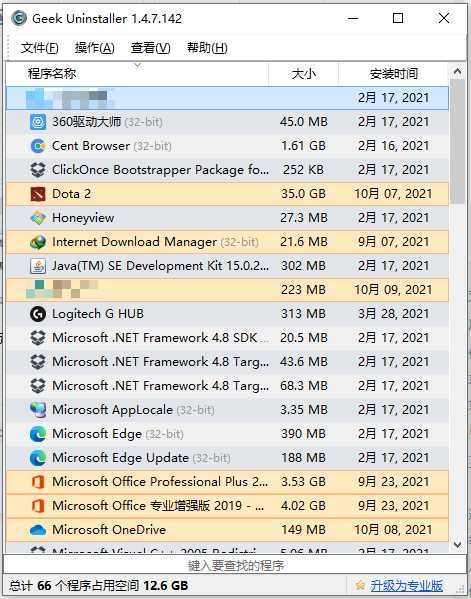
Task: Click Microsoft Office Professional Plus icon
Action: (38, 482)
